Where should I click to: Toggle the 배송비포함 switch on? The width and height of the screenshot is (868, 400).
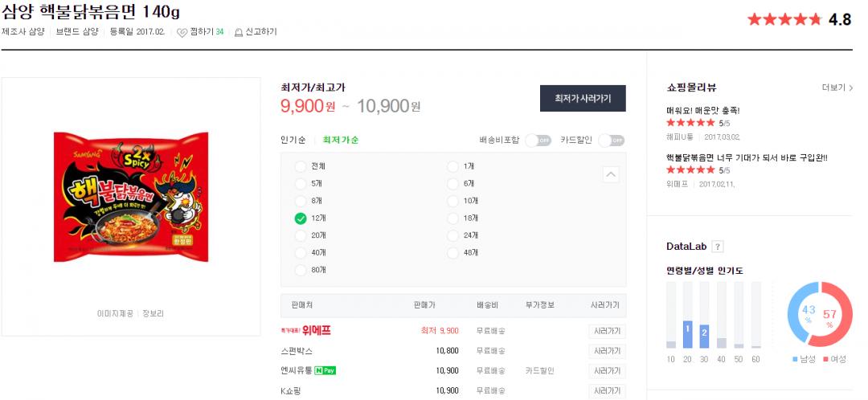point(538,141)
